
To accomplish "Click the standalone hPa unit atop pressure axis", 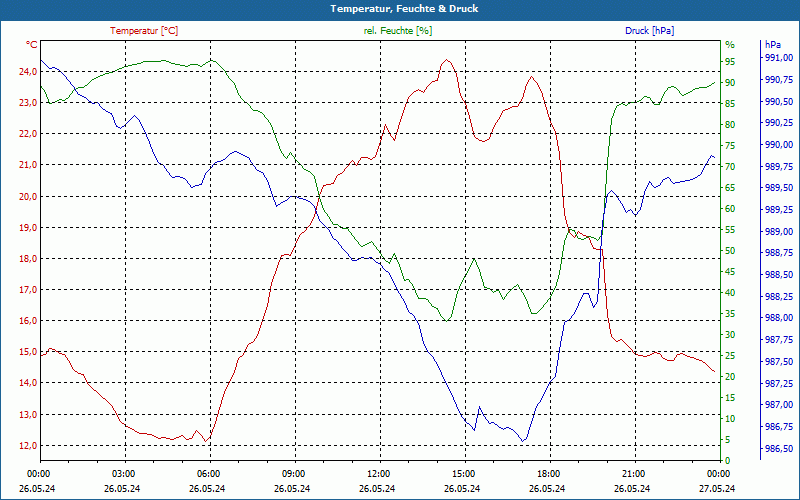I will click(x=773, y=45).
